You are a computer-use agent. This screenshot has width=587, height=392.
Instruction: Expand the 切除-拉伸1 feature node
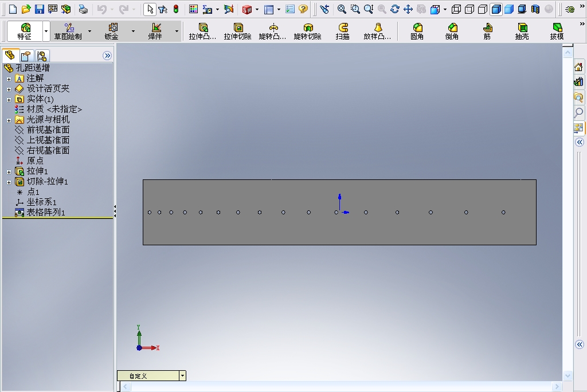9,182
